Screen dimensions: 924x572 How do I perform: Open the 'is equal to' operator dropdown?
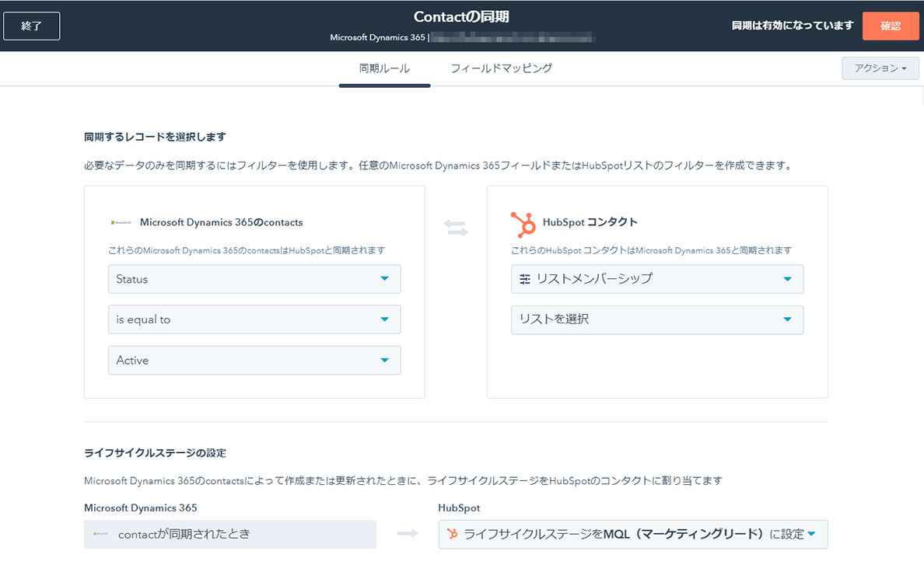tap(254, 319)
